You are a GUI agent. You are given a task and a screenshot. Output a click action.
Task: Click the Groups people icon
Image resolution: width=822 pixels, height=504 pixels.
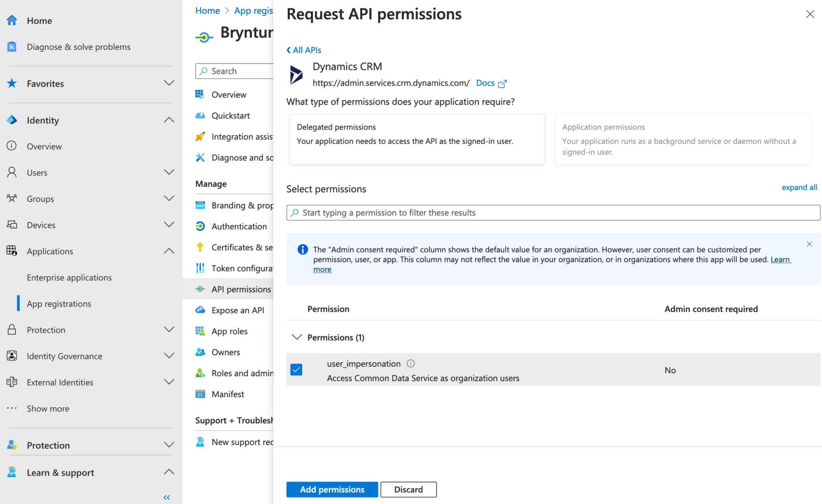coord(12,198)
